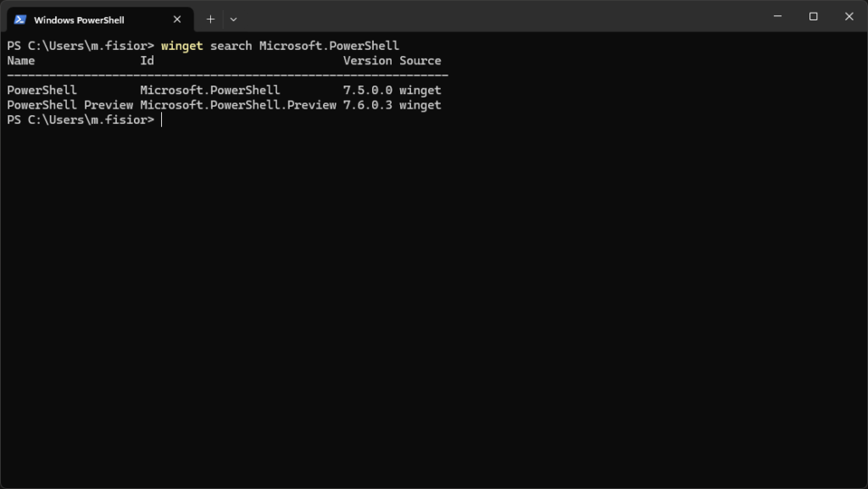Select the Windows PowerShell tab title
The height and width of the screenshot is (489, 868).
(x=79, y=19)
